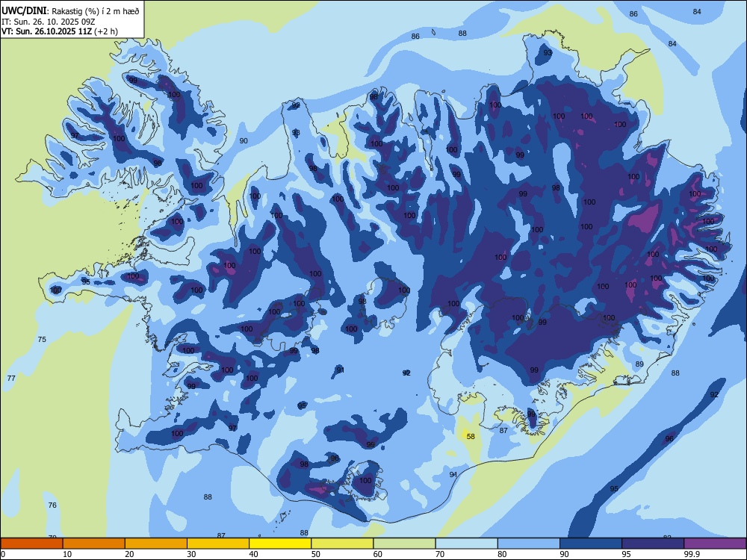Viewport: 747px width, 560px height.
Task: Click the navy 95–99.9 legend segment
Action: pyautogui.click(x=653, y=544)
